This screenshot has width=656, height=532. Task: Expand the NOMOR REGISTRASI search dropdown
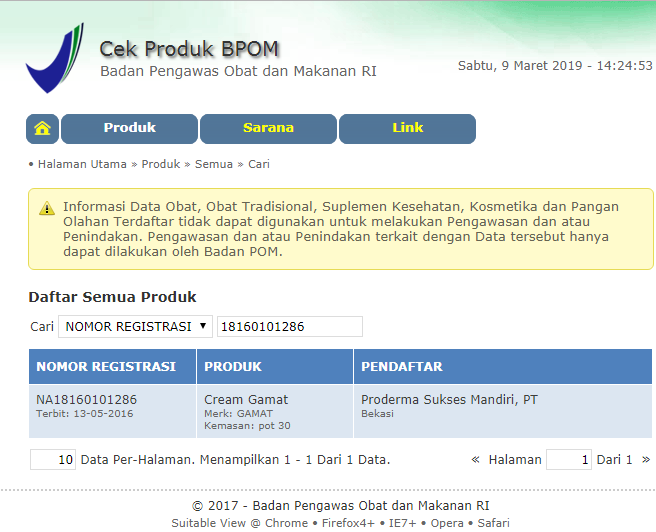pos(135,326)
